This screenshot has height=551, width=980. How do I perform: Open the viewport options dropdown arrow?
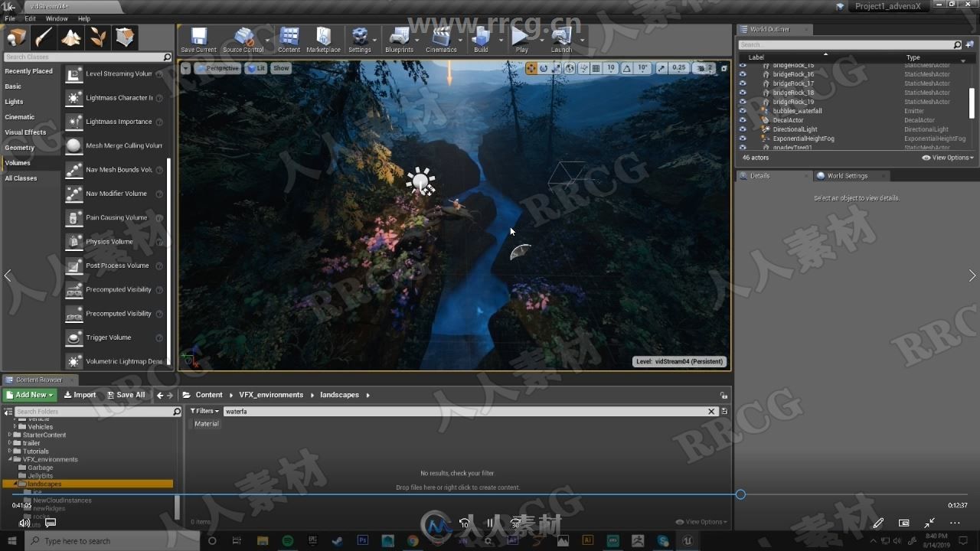[185, 68]
